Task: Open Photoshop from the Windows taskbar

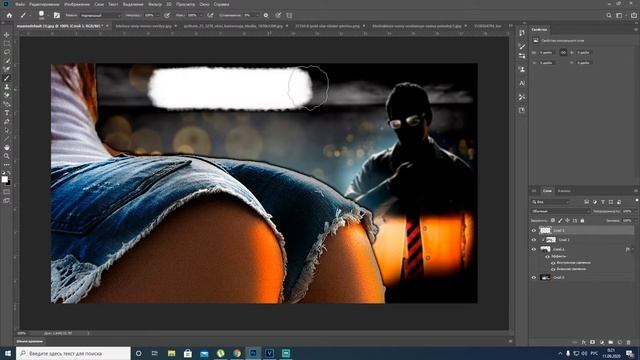Action: (x=253, y=353)
